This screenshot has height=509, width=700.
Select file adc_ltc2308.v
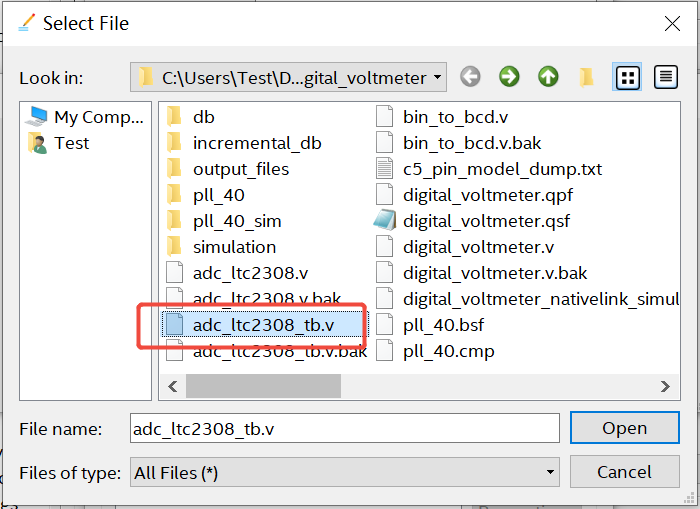[x=237, y=273]
